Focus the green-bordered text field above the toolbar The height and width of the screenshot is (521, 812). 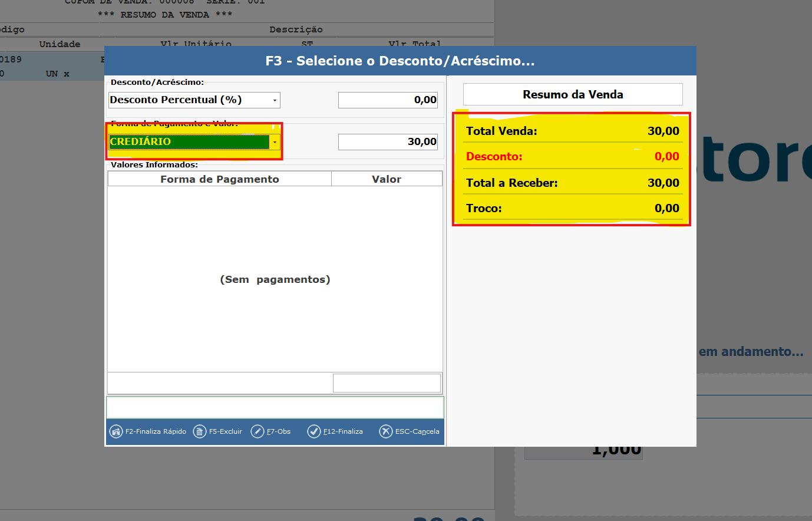click(x=275, y=407)
